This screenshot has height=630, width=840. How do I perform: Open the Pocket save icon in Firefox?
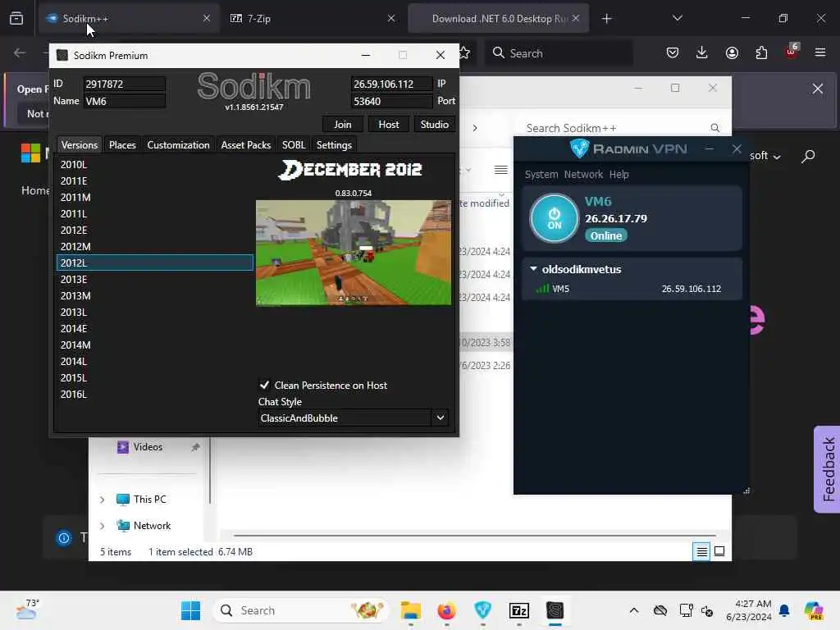(x=673, y=52)
